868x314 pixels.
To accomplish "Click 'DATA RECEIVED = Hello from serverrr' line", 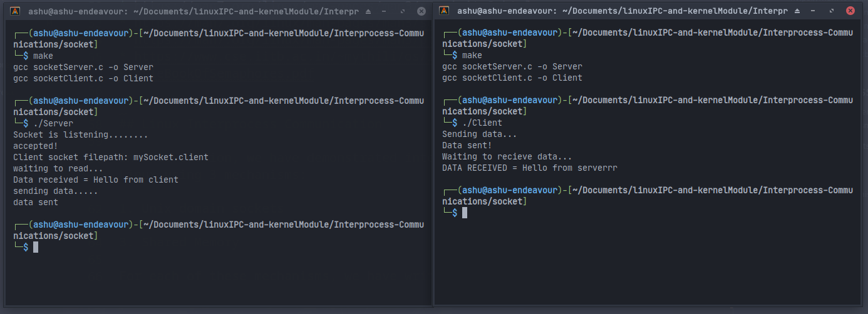I will pos(530,168).
